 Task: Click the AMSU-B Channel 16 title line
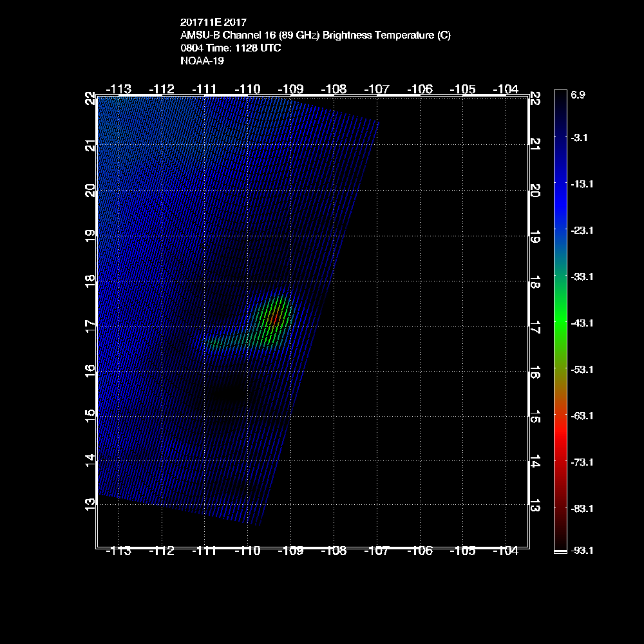point(316,35)
